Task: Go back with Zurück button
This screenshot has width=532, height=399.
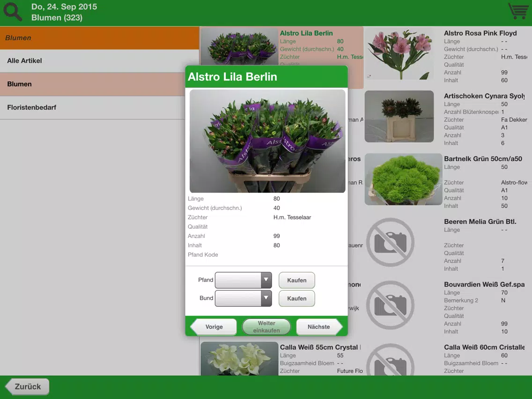Action: 27,386
